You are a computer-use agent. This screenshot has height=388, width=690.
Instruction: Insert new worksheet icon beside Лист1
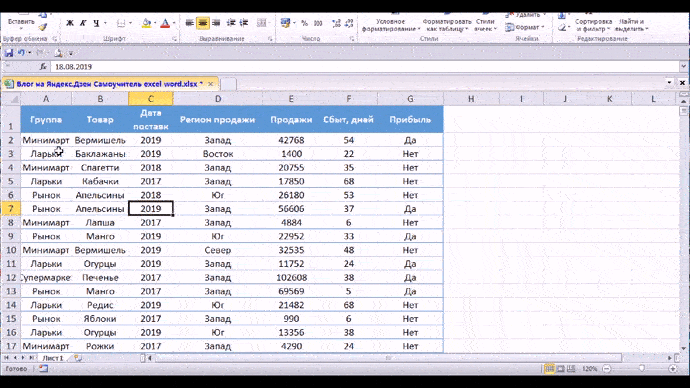78,358
